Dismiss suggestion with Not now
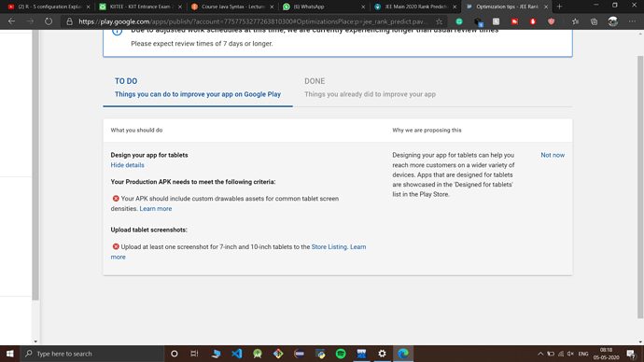 coord(553,155)
